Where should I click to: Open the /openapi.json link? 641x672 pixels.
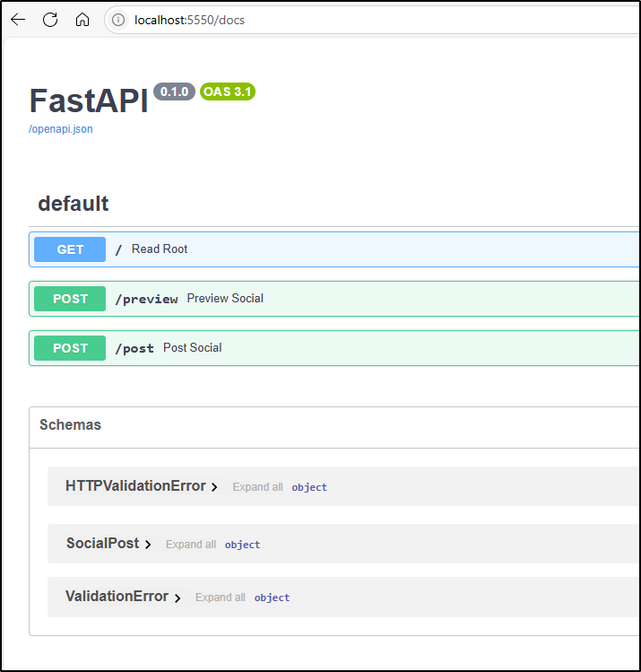60,129
